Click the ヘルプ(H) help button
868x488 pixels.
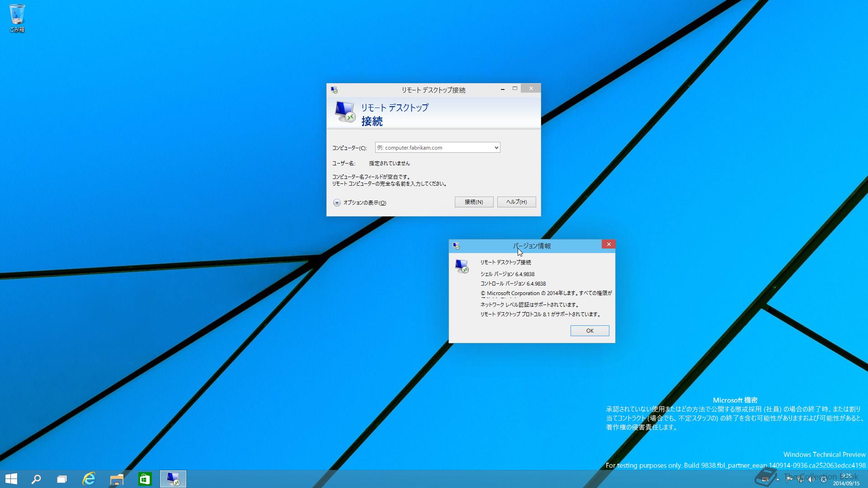[x=516, y=202]
